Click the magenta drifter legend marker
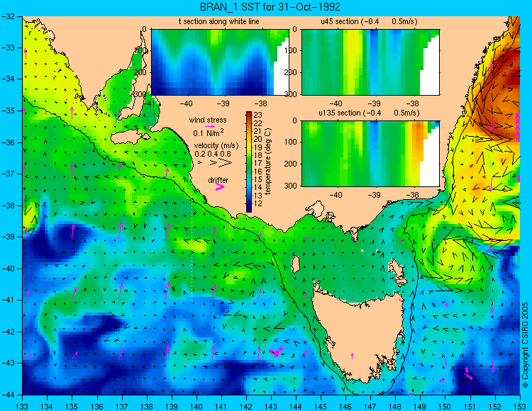The width and height of the screenshot is (532, 411). point(220,186)
